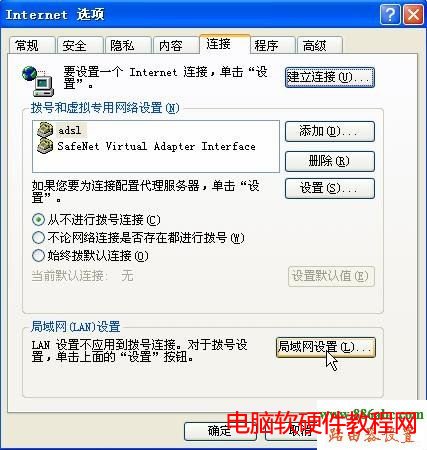Viewport: 427px width, 450px height.
Task: Open the 安全 tab
Action: point(80,45)
